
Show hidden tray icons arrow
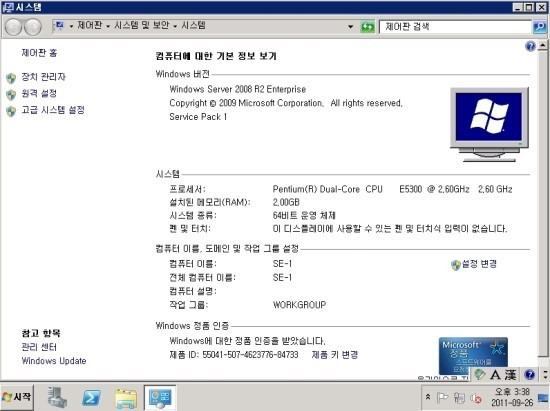pyautogui.click(x=428, y=397)
